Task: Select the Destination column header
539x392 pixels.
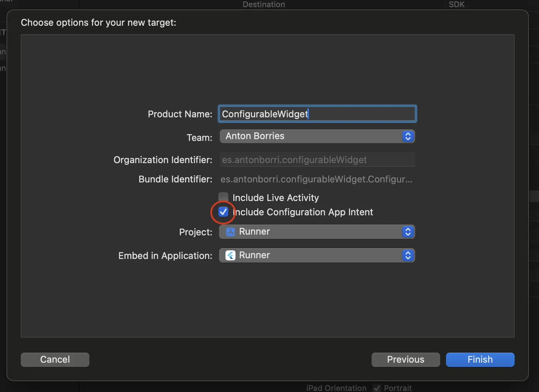Action: coord(264,4)
